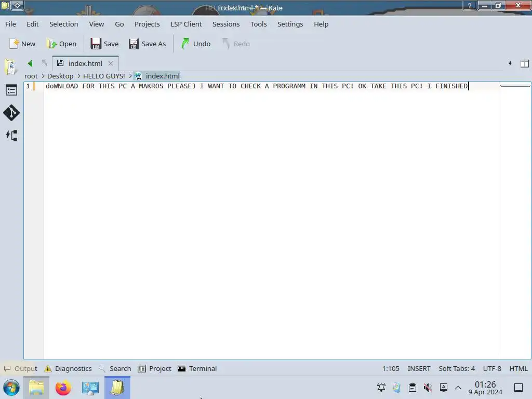The image size is (532, 399).
Task: Toggle INSERT mode in the status bar
Action: 419,369
